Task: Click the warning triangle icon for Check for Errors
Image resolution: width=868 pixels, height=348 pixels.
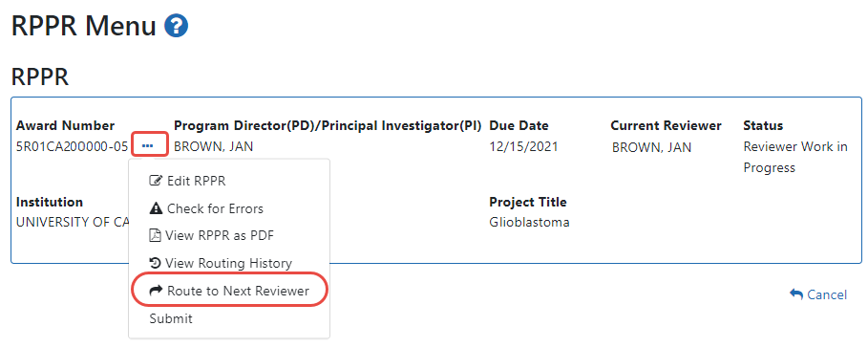Action: click(x=156, y=209)
